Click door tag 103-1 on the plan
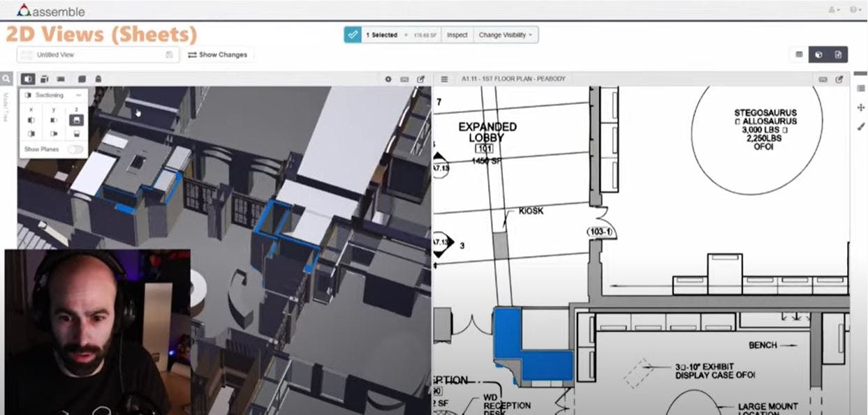 (x=600, y=232)
